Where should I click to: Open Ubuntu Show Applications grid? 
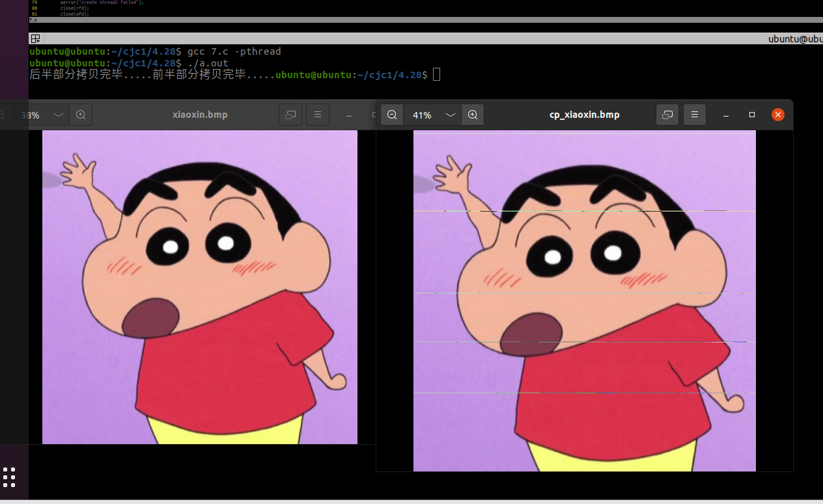[x=9, y=477]
